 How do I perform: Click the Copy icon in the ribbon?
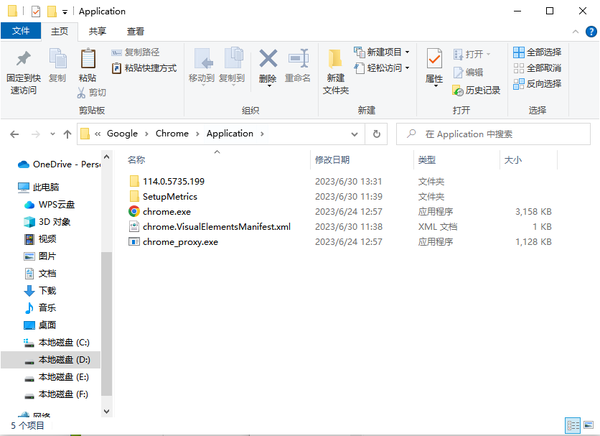[58, 59]
